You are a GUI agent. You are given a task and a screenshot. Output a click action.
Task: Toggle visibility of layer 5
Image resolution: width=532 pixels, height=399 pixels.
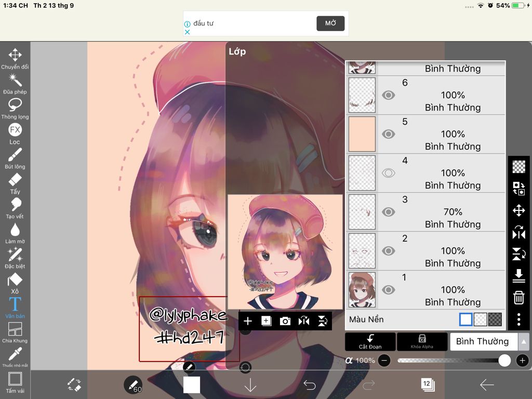point(389,134)
